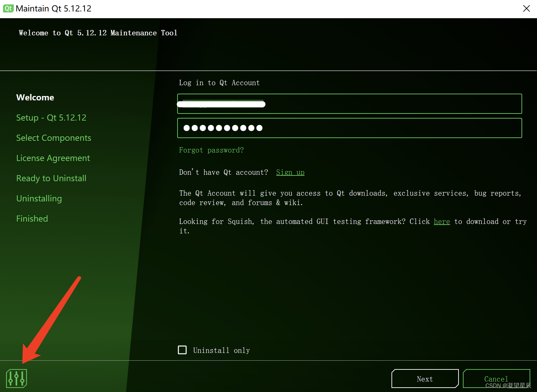Select the Setup - Qt 5.12.12 step
Image resolution: width=537 pixels, height=392 pixels.
[51, 118]
